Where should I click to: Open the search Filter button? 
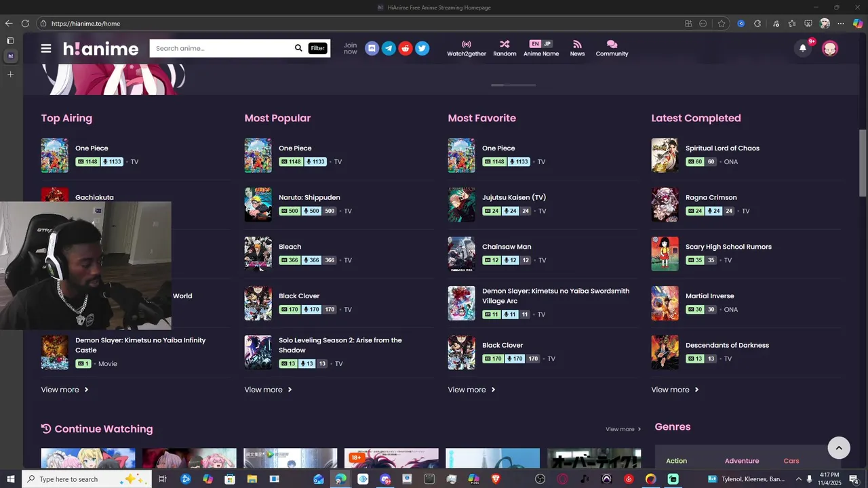[x=317, y=48]
